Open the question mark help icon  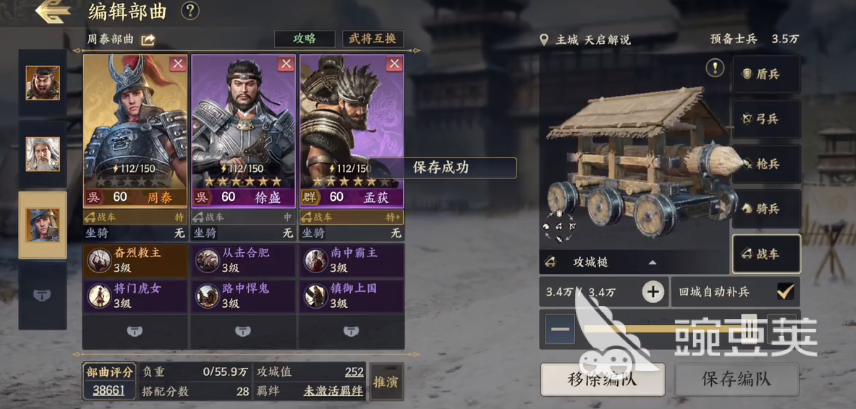190,10
